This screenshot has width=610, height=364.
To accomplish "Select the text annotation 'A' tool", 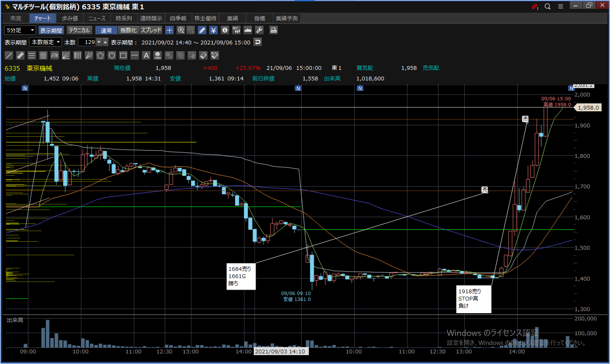I will coord(146,55).
